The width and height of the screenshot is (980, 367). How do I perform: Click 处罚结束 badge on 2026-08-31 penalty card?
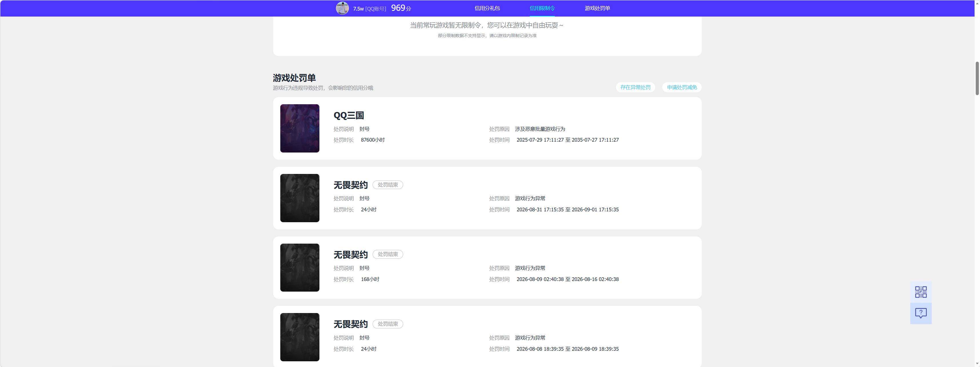coord(388,185)
